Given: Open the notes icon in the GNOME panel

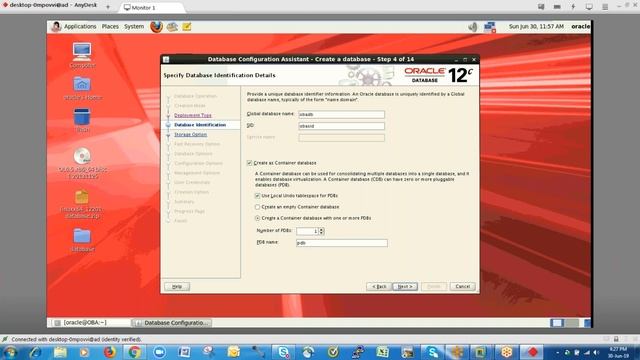Looking at the screenshot, I should (187, 27).
